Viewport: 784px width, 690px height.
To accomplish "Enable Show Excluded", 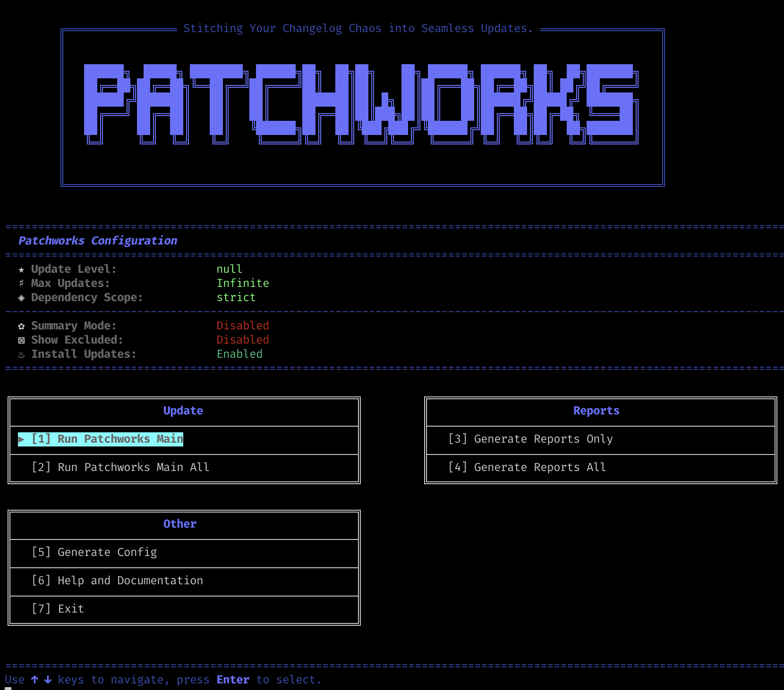I will (x=243, y=340).
